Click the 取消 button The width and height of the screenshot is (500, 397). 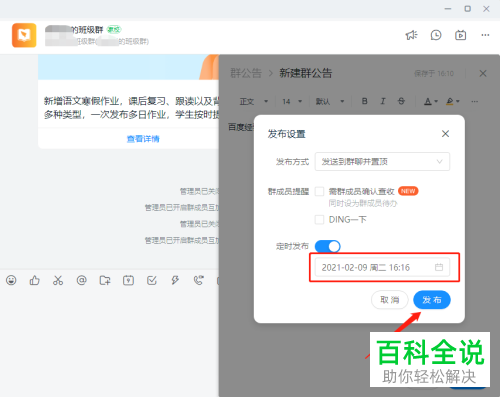(x=390, y=300)
